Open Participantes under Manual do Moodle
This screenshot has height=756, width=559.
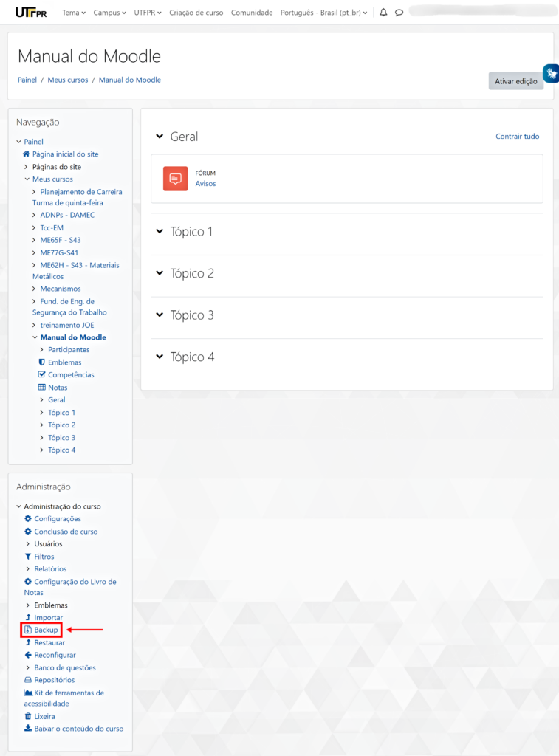point(69,349)
